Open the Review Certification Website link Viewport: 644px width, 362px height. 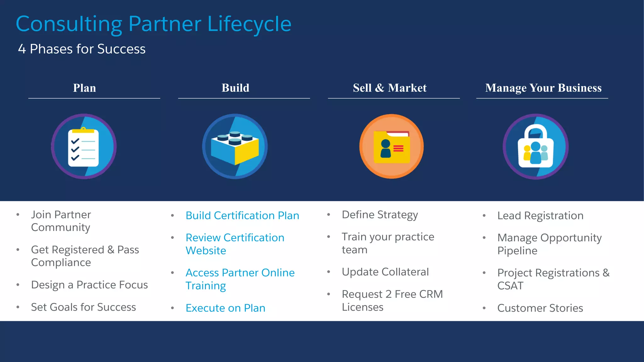click(x=235, y=244)
